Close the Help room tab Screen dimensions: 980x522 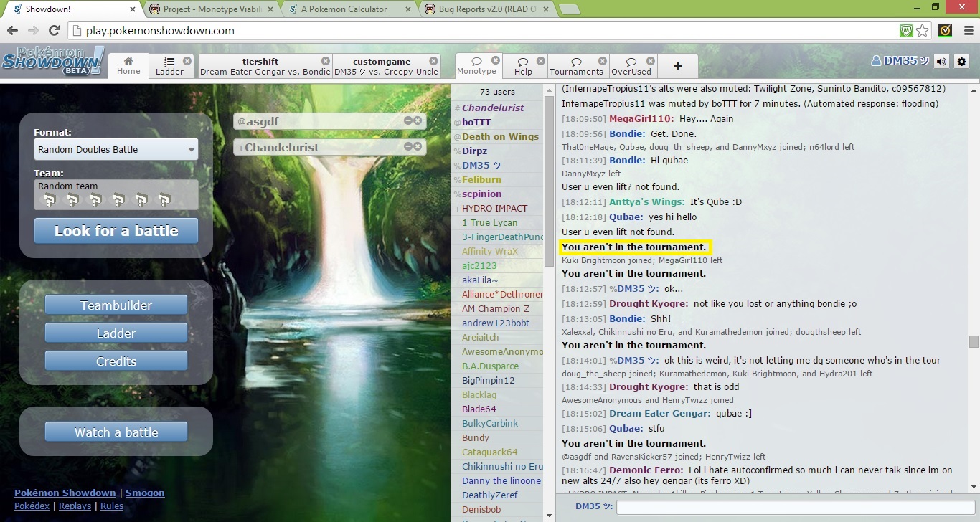pos(541,61)
